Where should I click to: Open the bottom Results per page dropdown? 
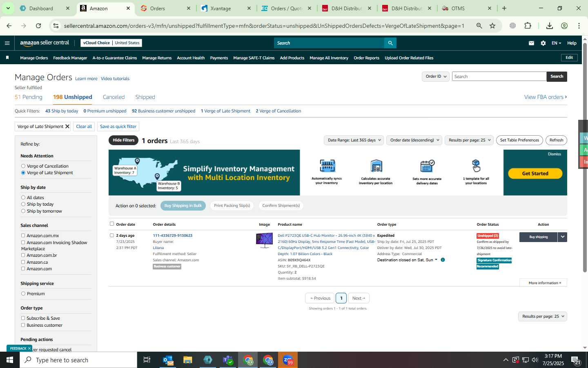tap(543, 316)
